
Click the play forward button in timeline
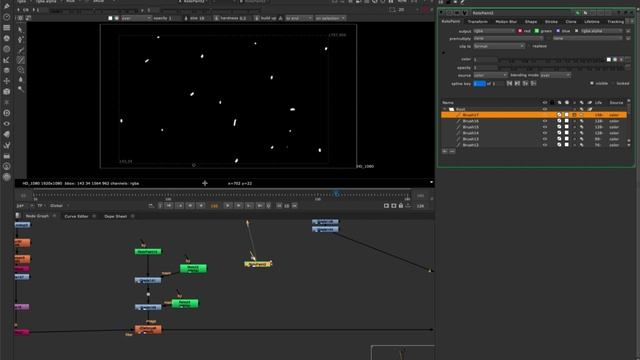(x=228, y=206)
